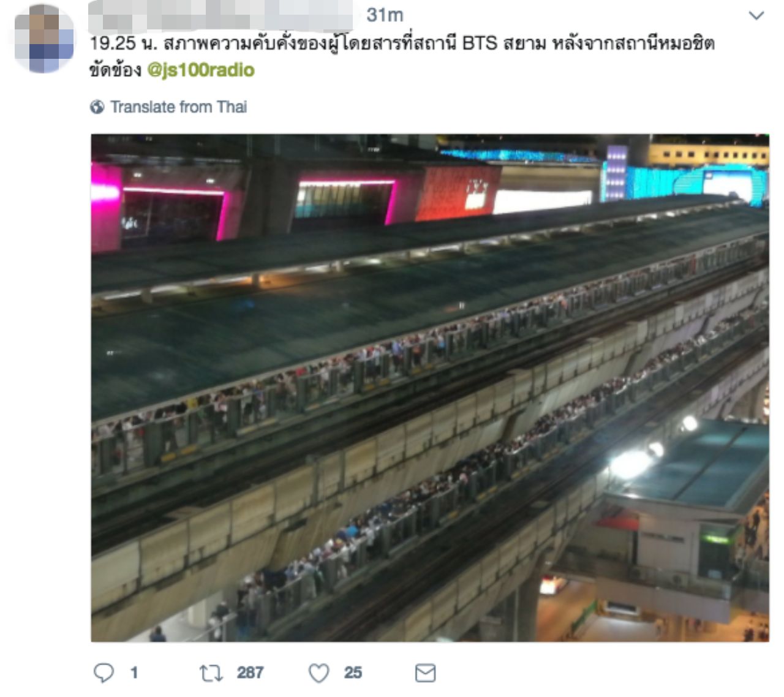Send tweet via Direct Message envelope icon

[425, 673]
